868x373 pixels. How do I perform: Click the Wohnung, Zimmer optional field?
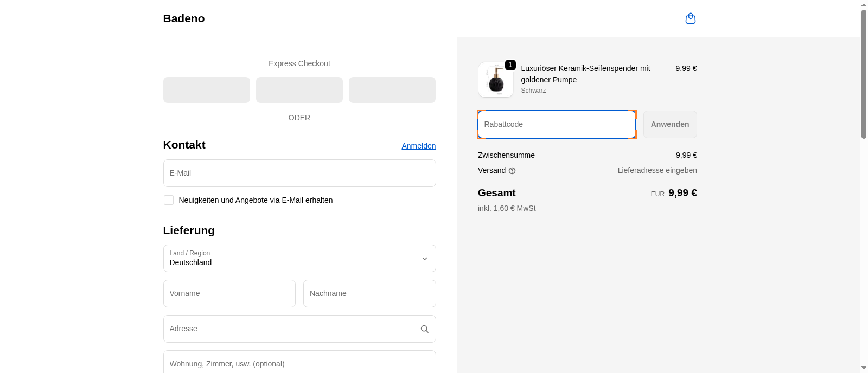(x=299, y=363)
